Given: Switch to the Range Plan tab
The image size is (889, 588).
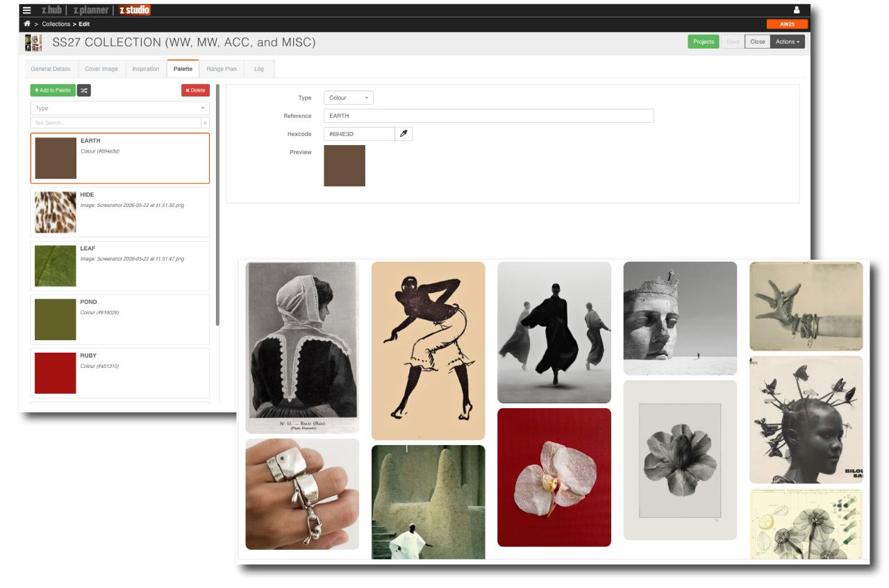Looking at the screenshot, I should click(x=222, y=69).
